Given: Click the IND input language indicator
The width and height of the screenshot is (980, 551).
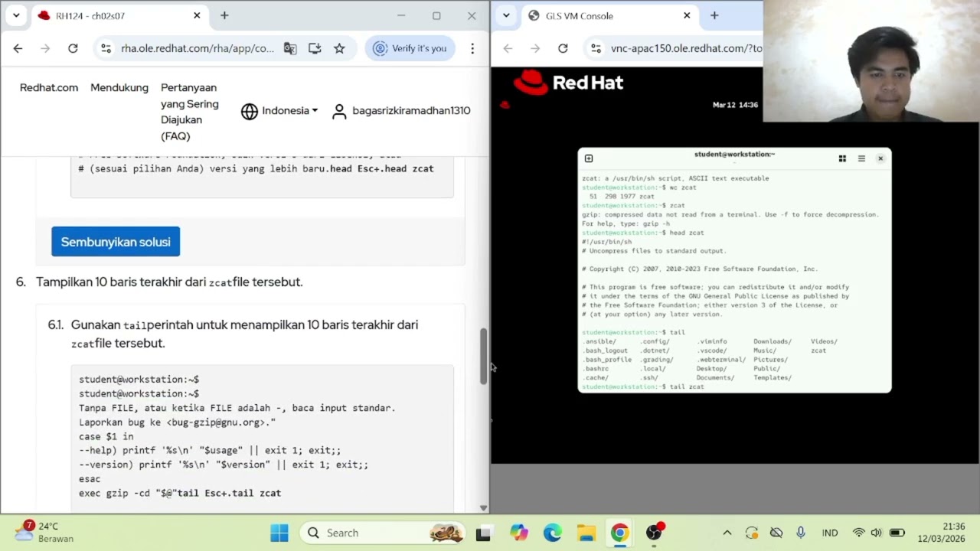Looking at the screenshot, I should [x=830, y=533].
